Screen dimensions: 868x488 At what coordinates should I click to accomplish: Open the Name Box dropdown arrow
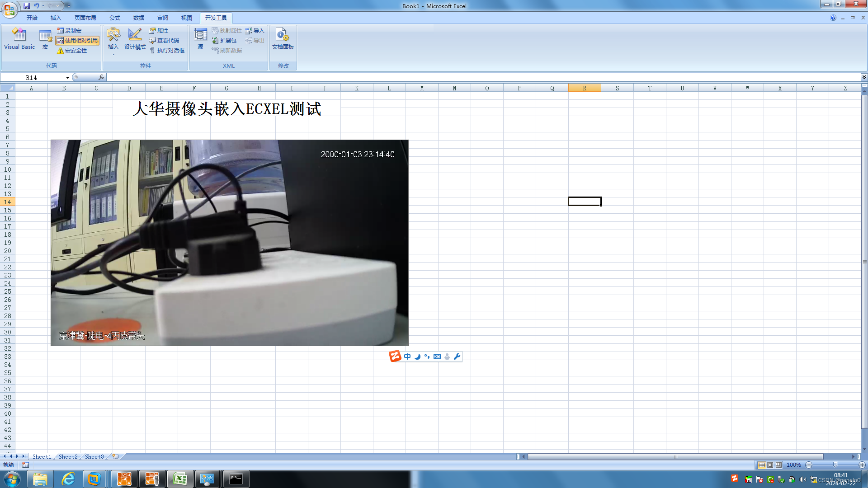tap(67, 78)
